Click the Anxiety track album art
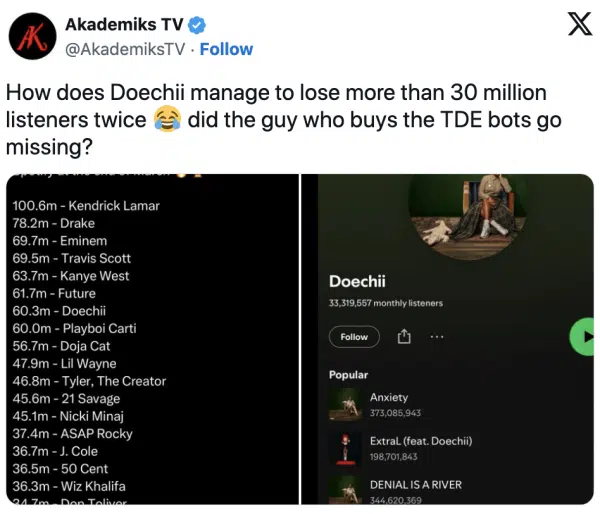The image size is (600, 514). pyautogui.click(x=345, y=404)
